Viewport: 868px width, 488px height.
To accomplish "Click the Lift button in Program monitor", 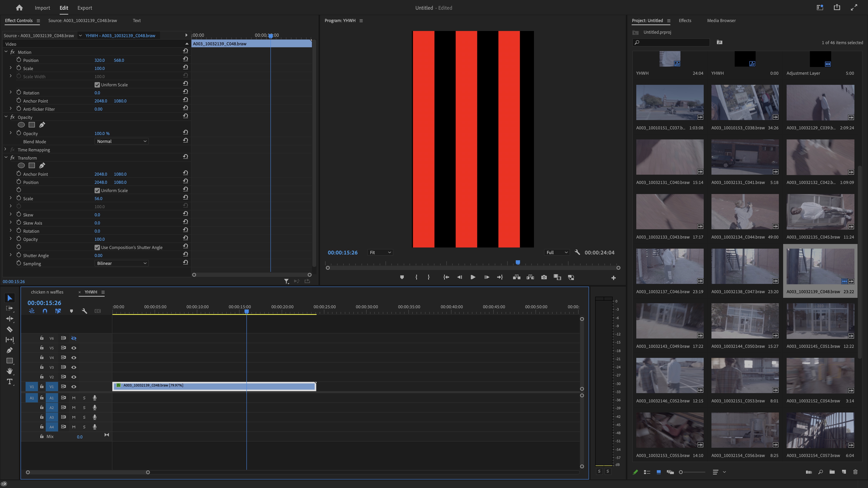I will [x=517, y=277].
